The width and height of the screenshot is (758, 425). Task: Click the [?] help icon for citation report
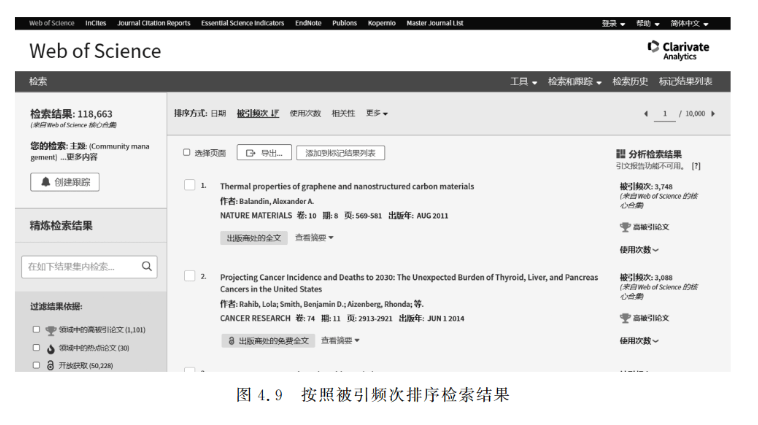click(x=696, y=166)
